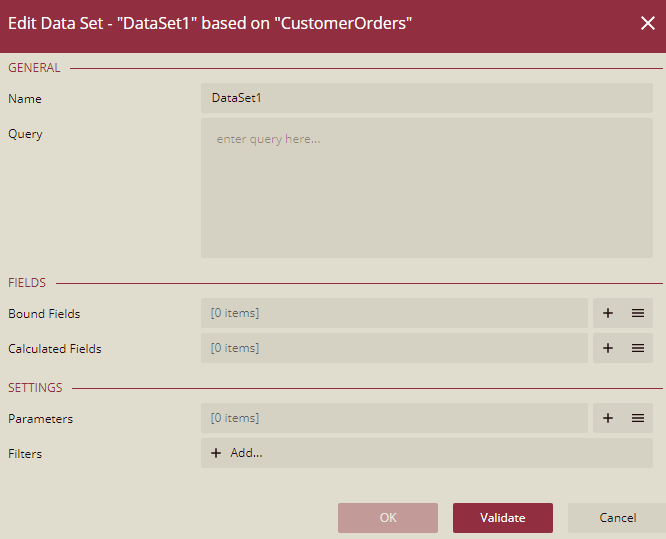Click the Calculated Fields label
This screenshot has width=666, height=539.
pos(55,349)
